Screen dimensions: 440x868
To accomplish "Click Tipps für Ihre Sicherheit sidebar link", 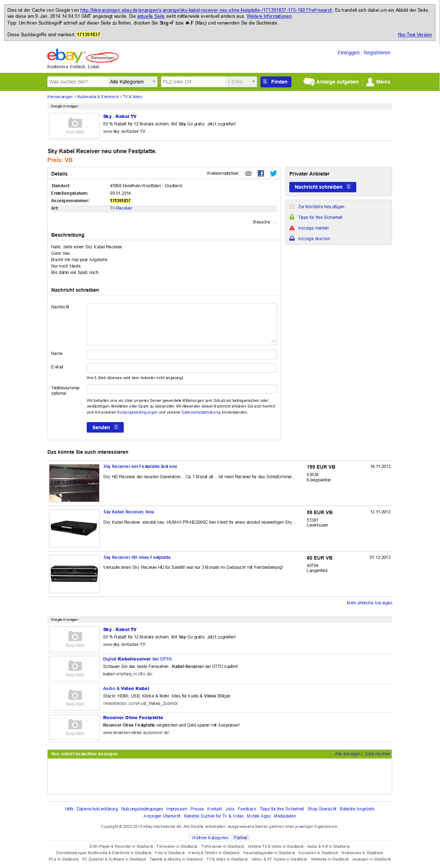I will point(320,217).
